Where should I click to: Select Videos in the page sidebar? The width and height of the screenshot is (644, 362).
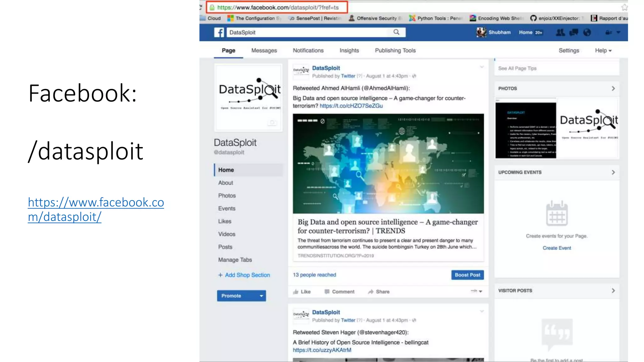[226, 234]
